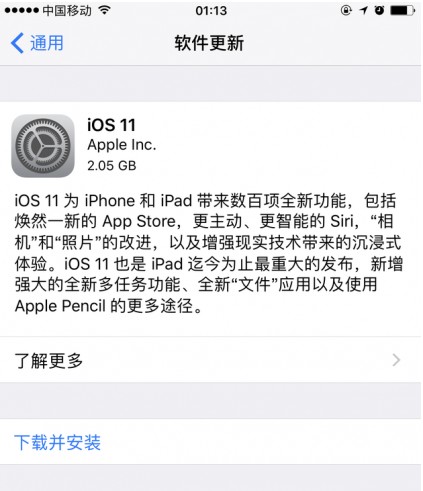The image size is (423, 491).
Task: Tap the 2.05 GB size label
Action: point(112,166)
